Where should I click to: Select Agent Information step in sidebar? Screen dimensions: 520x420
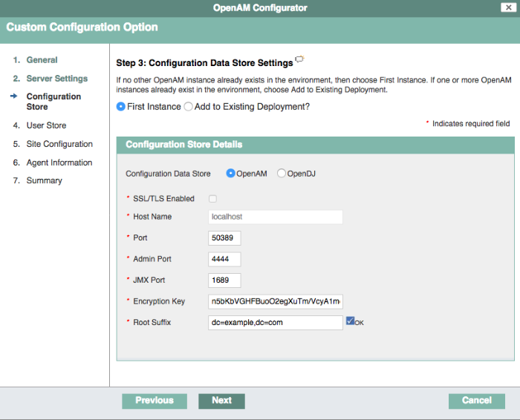coord(59,163)
